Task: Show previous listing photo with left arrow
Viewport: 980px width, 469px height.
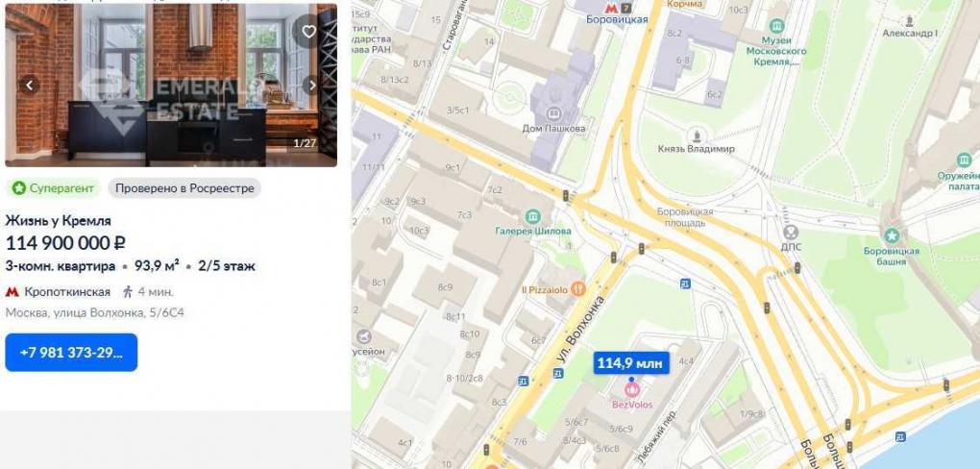Action: [30, 85]
